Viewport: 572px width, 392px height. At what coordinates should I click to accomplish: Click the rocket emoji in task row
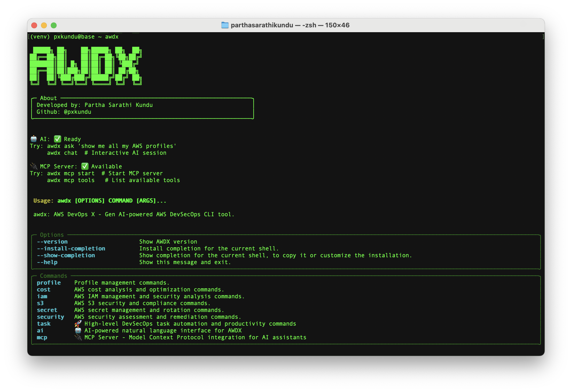point(78,324)
